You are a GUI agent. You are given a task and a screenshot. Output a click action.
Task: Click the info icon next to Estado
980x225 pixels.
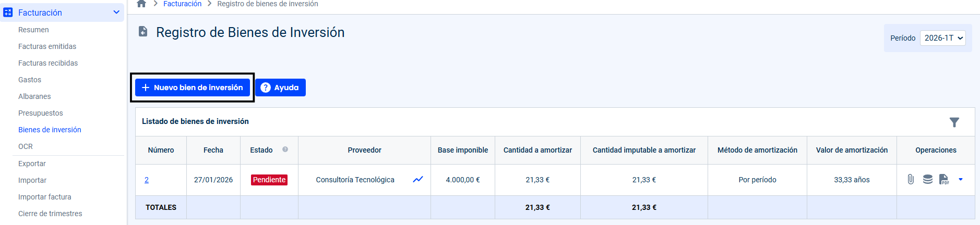click(x=285, y=149)
